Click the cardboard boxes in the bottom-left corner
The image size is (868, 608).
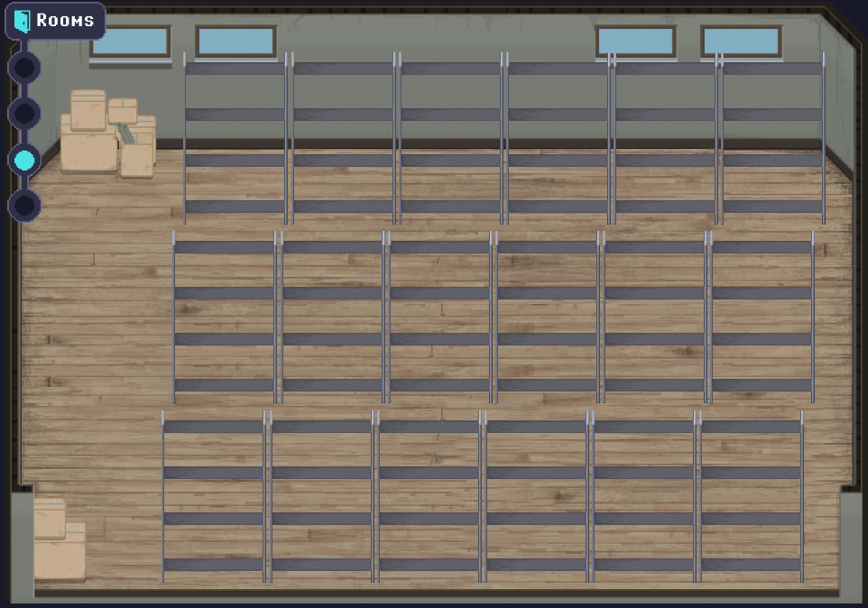point(60,540)
